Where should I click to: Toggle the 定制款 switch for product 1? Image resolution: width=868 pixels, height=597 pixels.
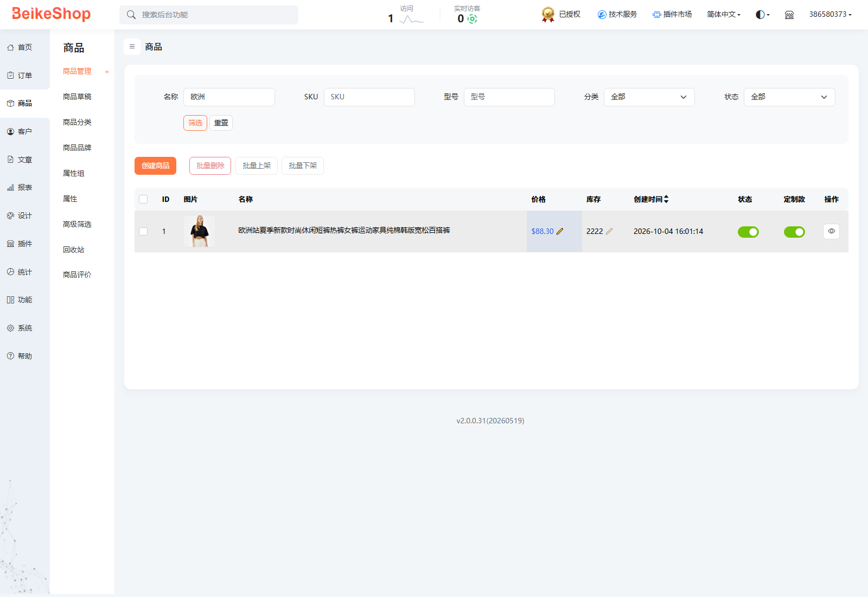point(794,232)
